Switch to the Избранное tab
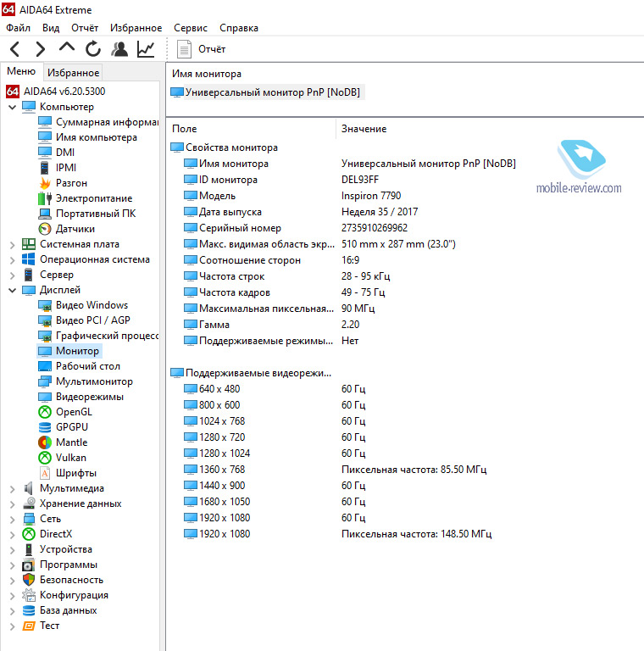This screenshot has height=651, width=644. click(73, 73)
